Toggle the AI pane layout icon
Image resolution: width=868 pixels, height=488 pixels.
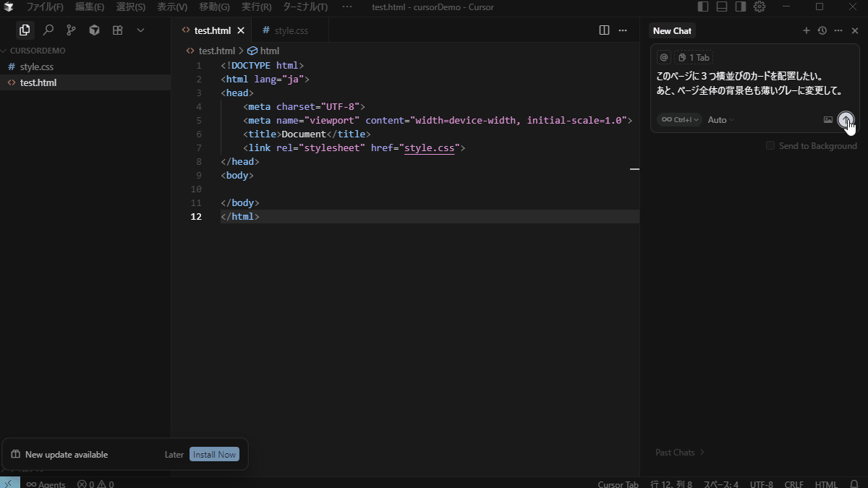coord(741,7)
